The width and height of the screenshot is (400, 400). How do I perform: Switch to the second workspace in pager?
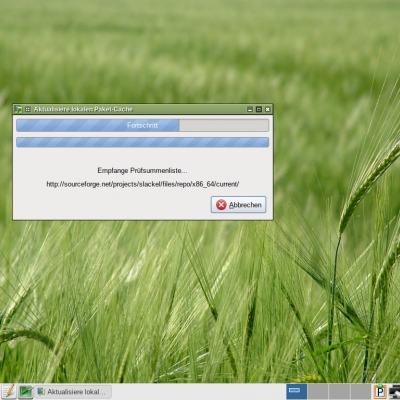pos(318,392)
